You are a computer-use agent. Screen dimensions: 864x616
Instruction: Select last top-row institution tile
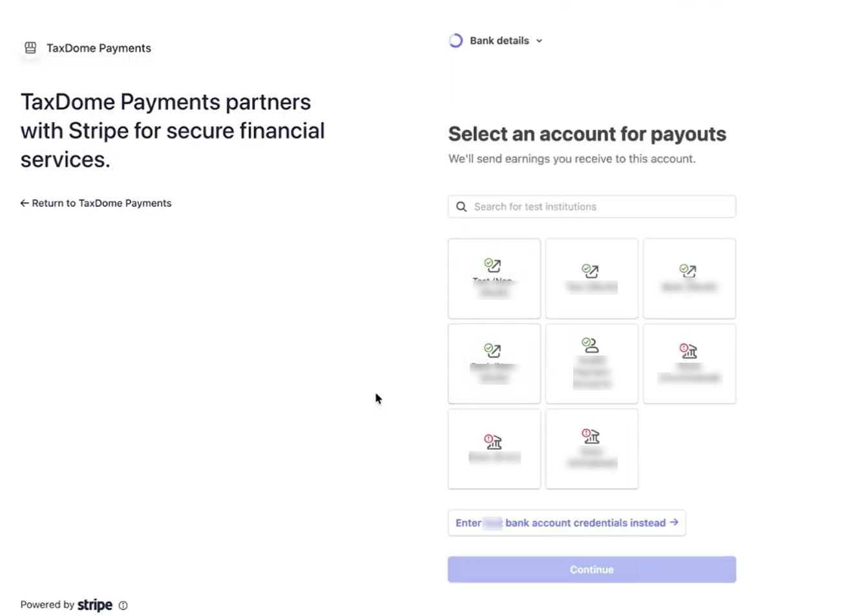click(x=689, y=279)
